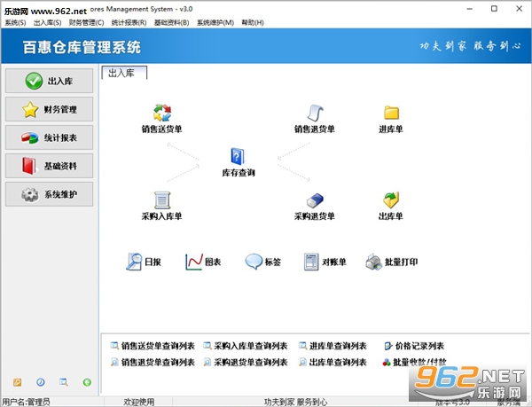The width and height of the screenshot is (532, 407).
Task: Open the 图表 chart icon
Action: point(194,262)
